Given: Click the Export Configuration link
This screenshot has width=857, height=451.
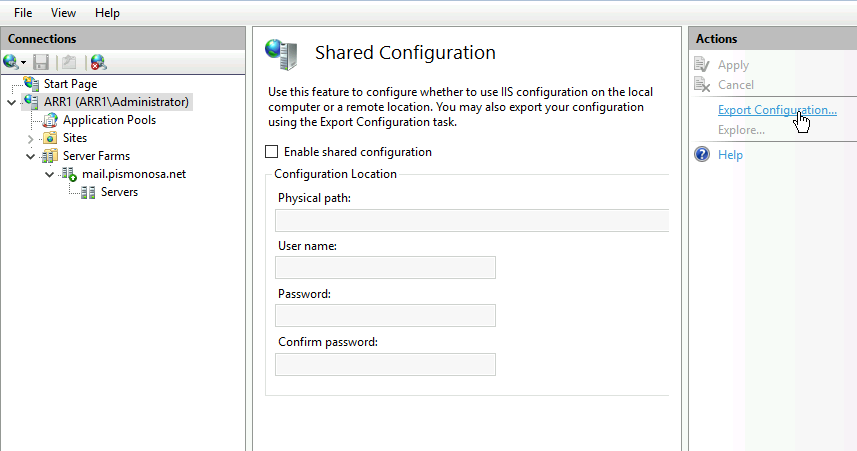Looking at the screenshot, I should pos(777,110).
